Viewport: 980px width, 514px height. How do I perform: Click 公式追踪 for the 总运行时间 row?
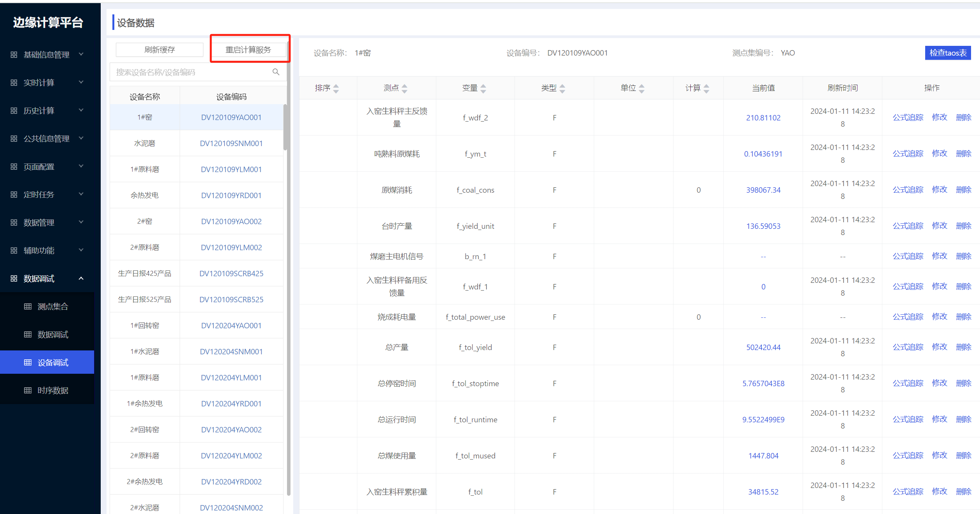pyautogui.click(x=908, y=419)
